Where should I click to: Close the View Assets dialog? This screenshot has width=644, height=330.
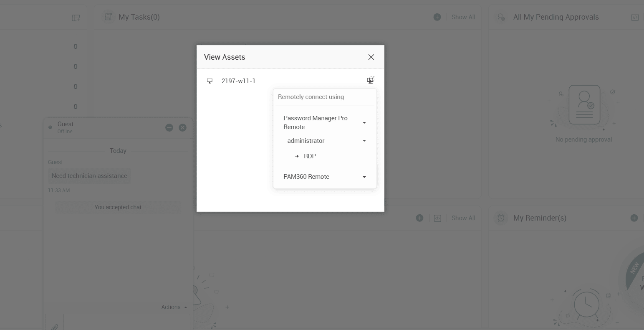click(371, 57)
